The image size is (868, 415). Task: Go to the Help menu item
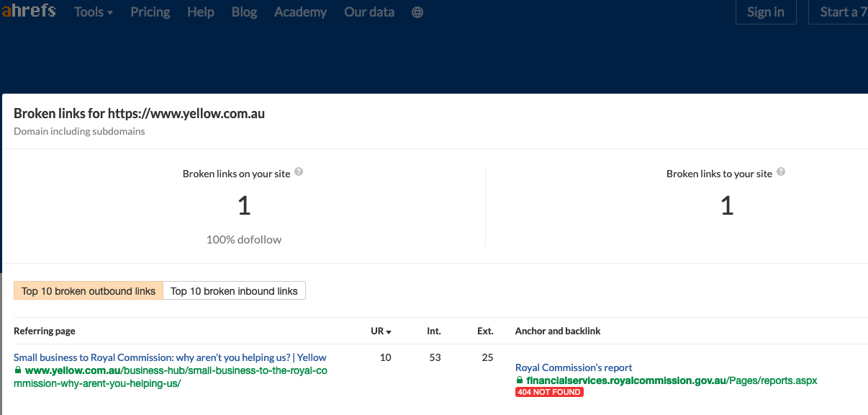pyautogui.click(x=201, y=12)
